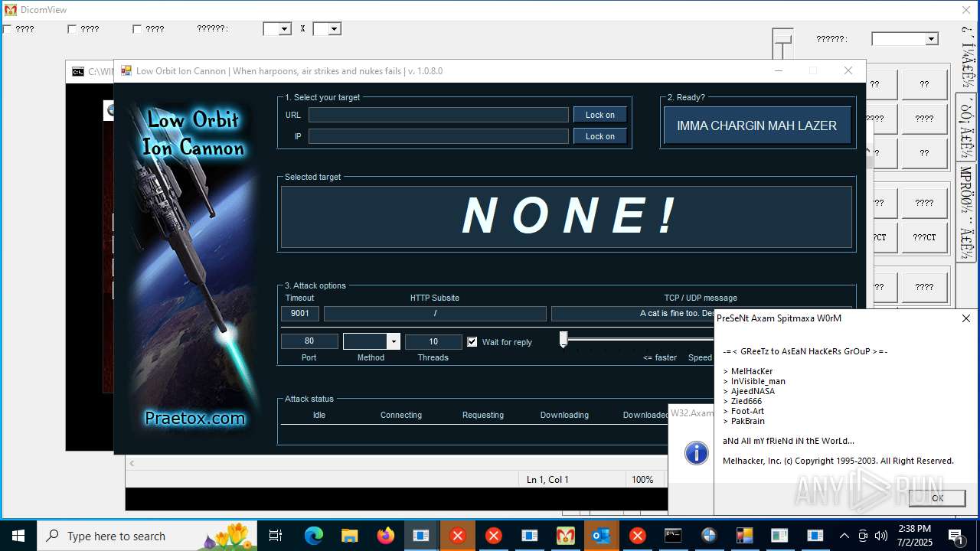The image size is (980, 551).
Task: Click the Threads field showing 10
Action: click(x=433, y=341)
